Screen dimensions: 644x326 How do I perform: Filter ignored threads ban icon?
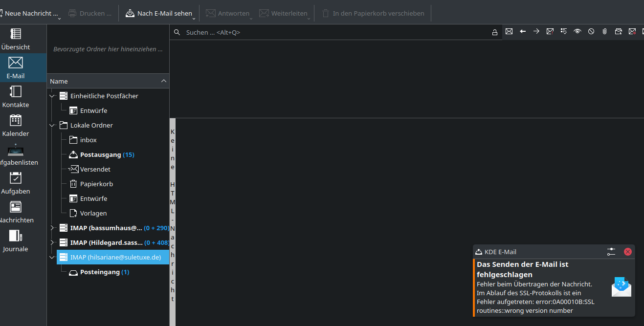[x=591, y=31]
